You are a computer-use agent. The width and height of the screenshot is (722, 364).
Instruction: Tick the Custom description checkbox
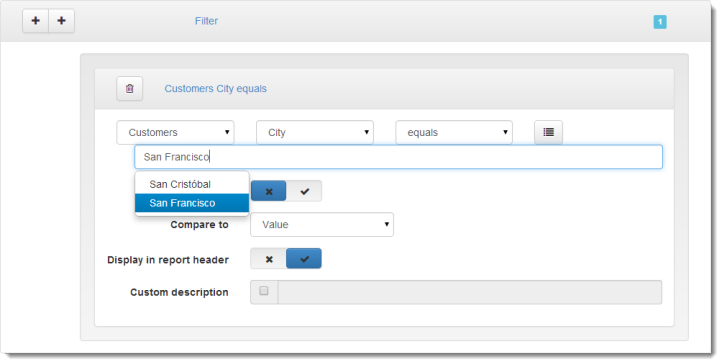(x=264, y=291)
